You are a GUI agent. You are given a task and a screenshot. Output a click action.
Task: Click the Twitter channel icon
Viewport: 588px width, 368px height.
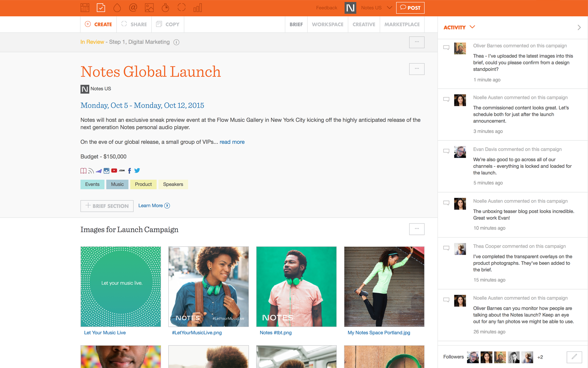(x=137, y=171)
